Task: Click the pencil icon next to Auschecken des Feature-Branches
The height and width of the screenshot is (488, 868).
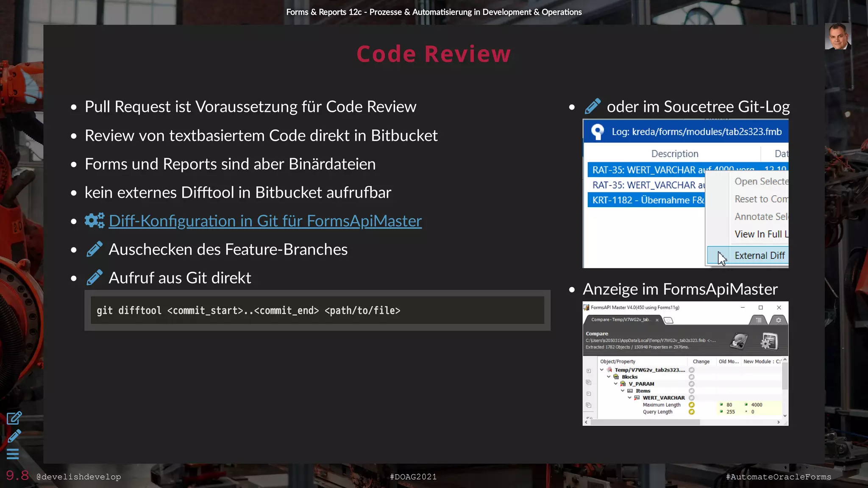Action: [94, 249]
